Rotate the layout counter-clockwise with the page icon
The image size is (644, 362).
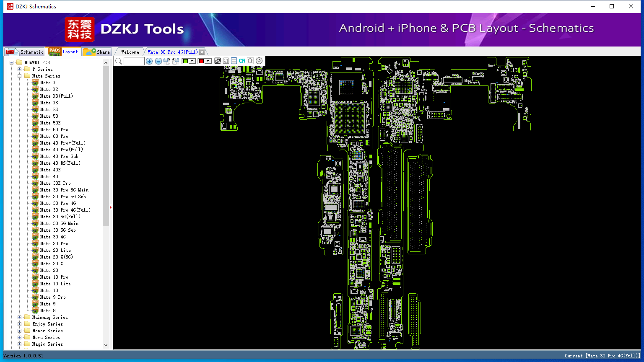[176, 61]
